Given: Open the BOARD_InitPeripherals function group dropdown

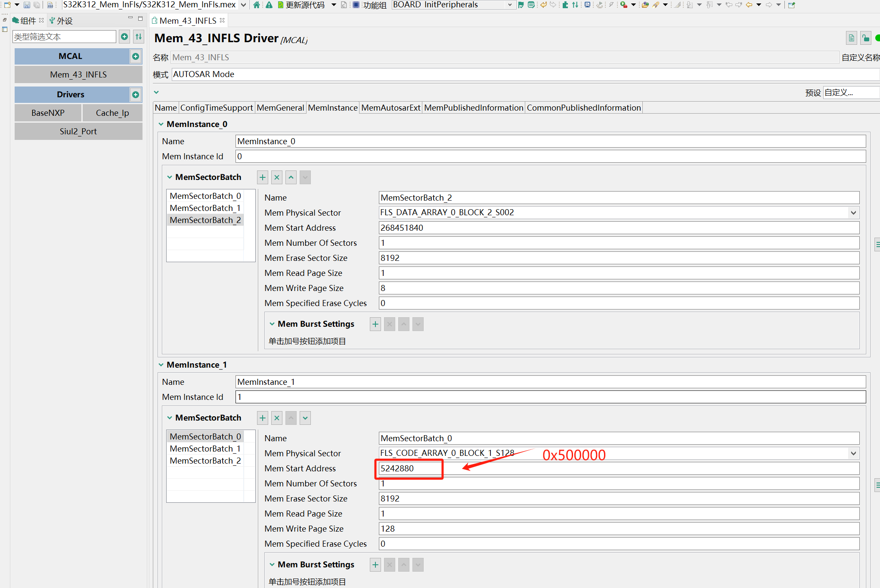Looking at the screenshot, I should [510, 5].
